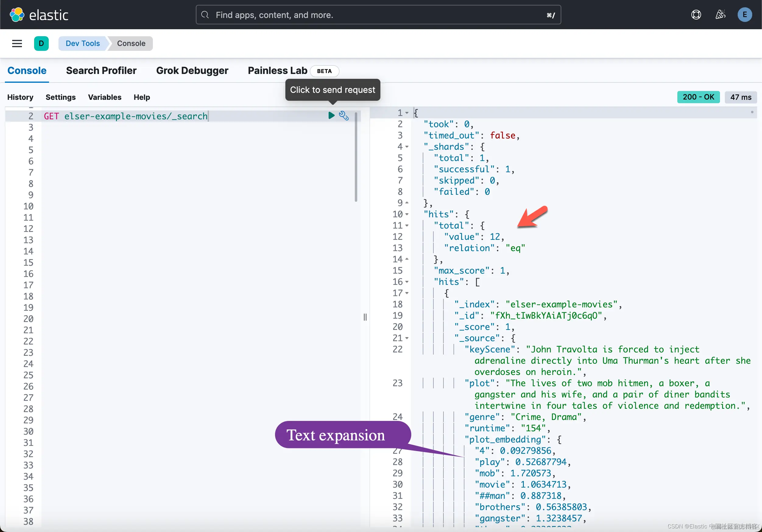Click the panel resize divider handle
762x532 pixels.
pyautogui.click(x=365, y=317)
